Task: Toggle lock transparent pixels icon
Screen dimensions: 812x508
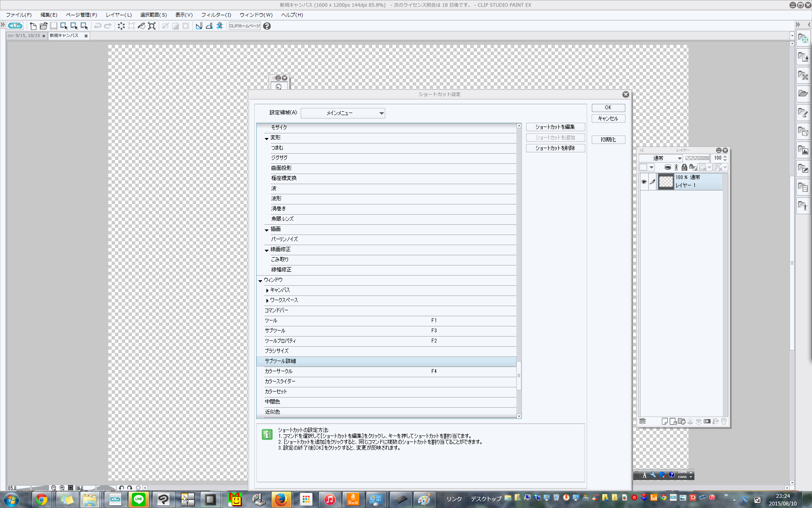Action: [x=693, y=167]
